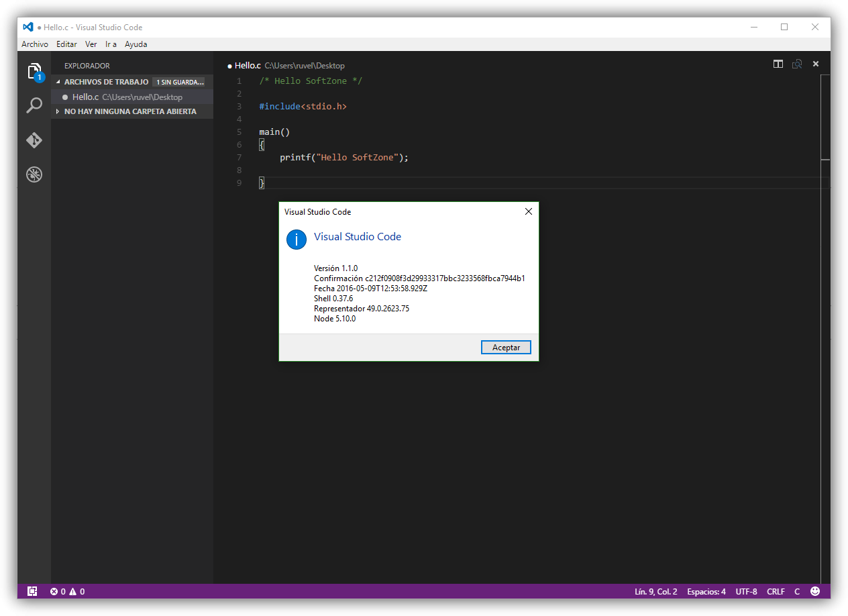Viewport: 848px width, 616px height.
Task: Select Hello.c in the working files list
Action: (x=132, y=97)
